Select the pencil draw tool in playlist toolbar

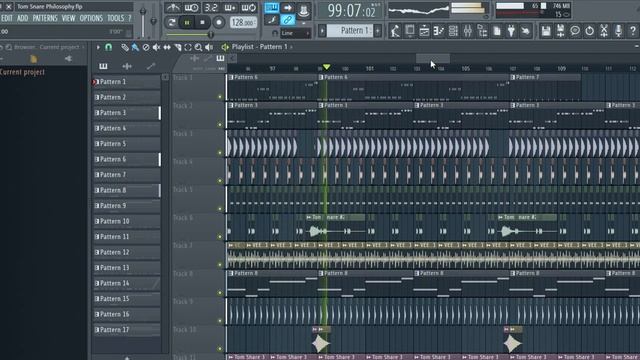click(x=124, y=47)
